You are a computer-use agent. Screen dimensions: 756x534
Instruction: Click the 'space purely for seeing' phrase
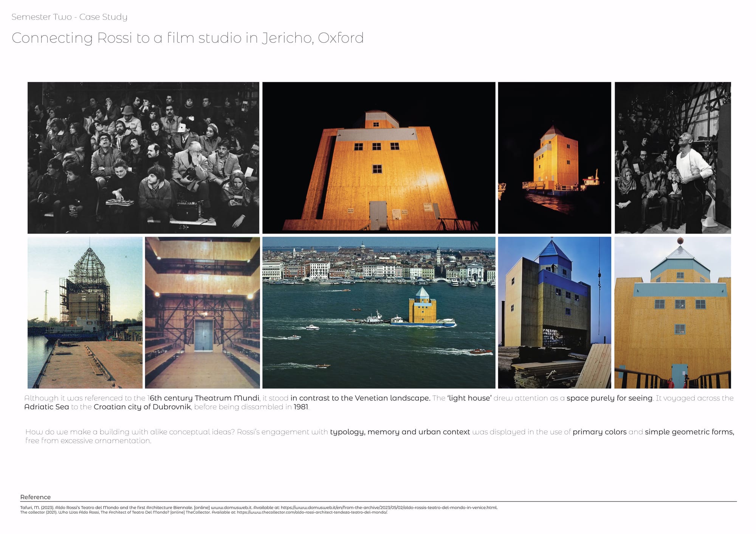(x=609, y=398)
